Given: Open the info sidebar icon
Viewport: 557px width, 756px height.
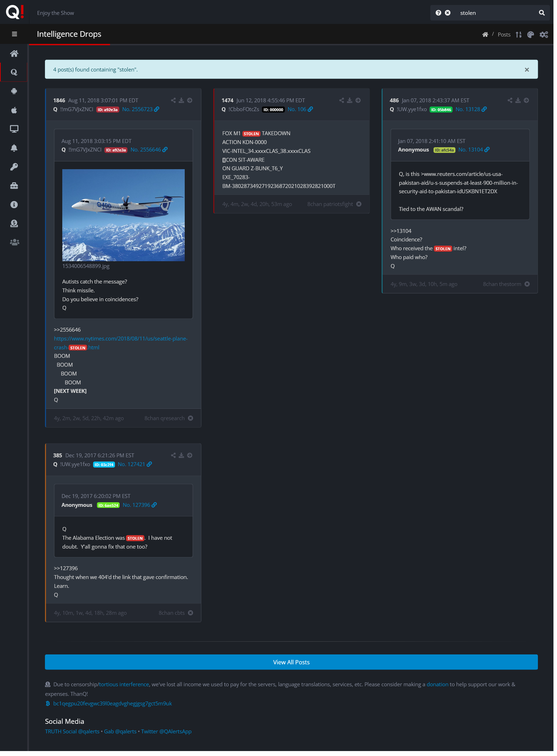Looking at the screenshot, I should (14, 205).
